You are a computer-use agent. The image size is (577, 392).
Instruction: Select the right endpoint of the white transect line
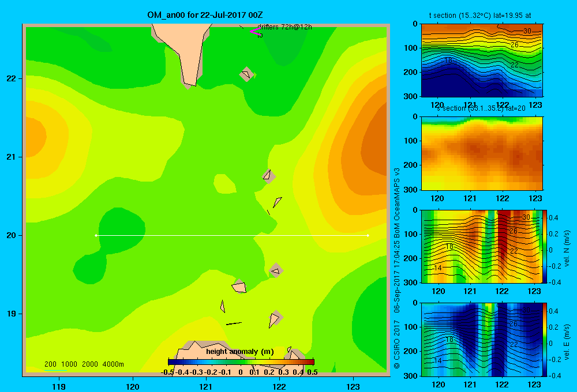point(368,235)
